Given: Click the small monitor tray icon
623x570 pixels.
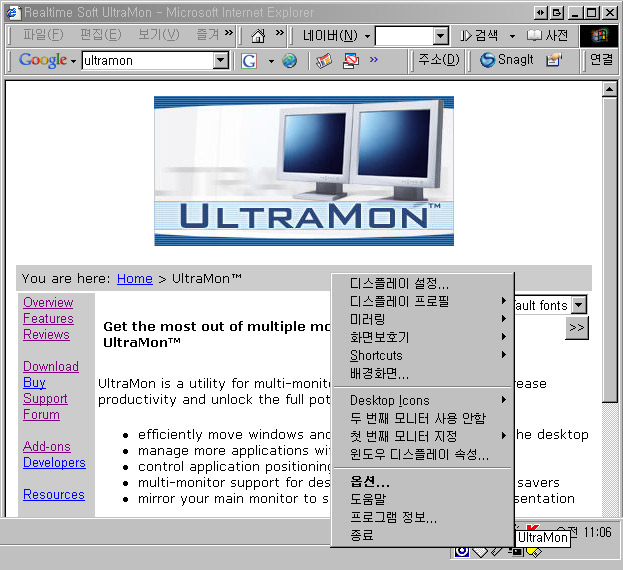Looking at the screenshot, I should tap(516, 551).
